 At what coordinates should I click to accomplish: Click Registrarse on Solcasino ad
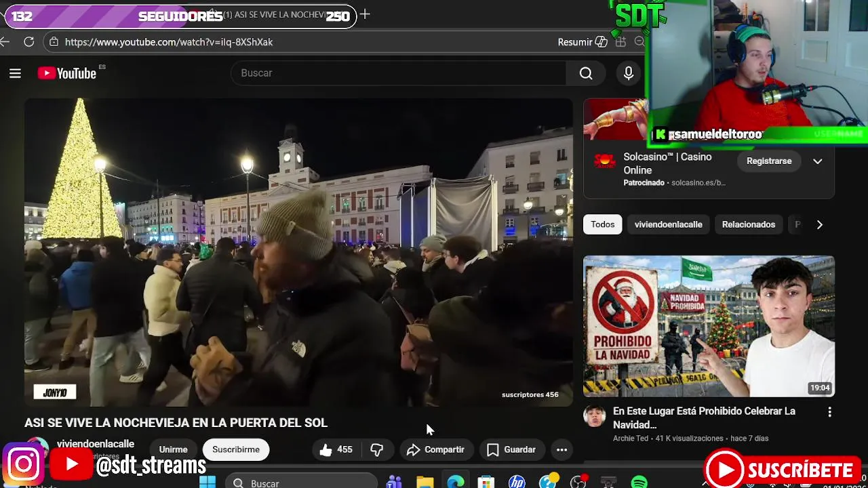[x=769, y=161]
